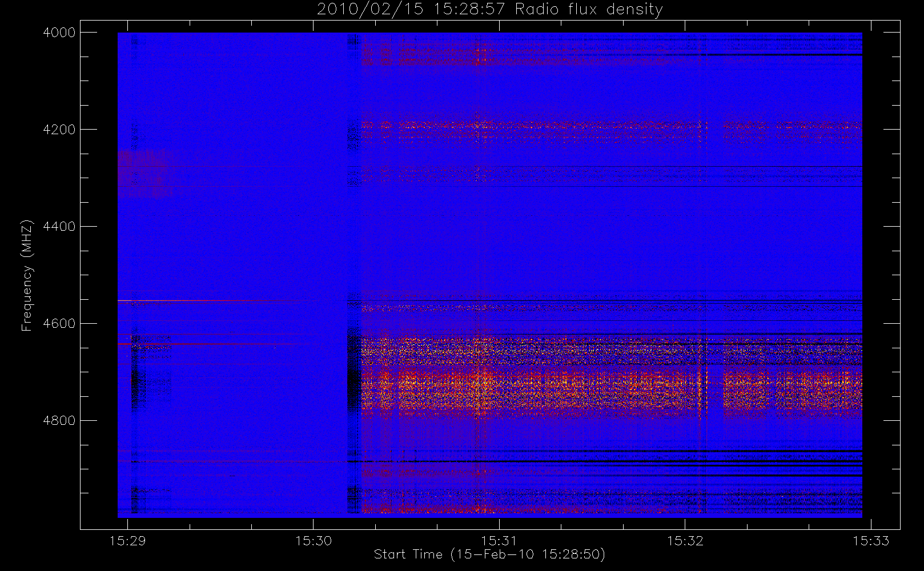Select the 4400 frequency tick label
924x571 pixels.
[59, 227]
